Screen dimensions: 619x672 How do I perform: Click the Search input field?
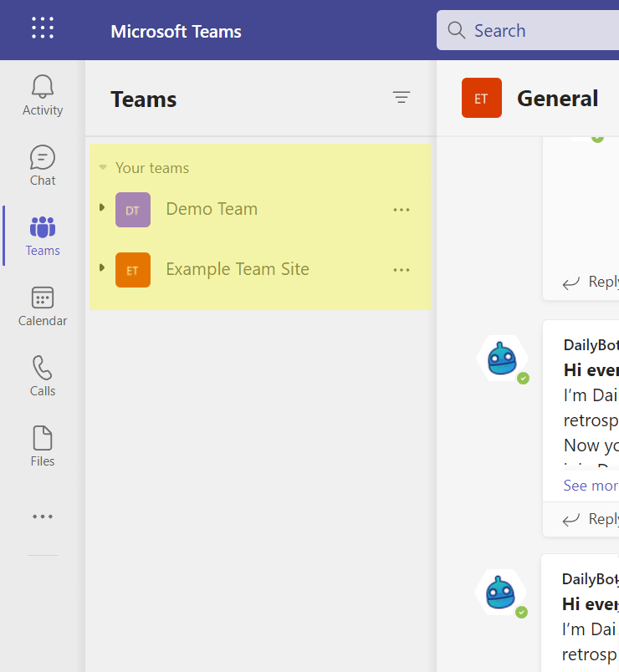pos(528,30)
